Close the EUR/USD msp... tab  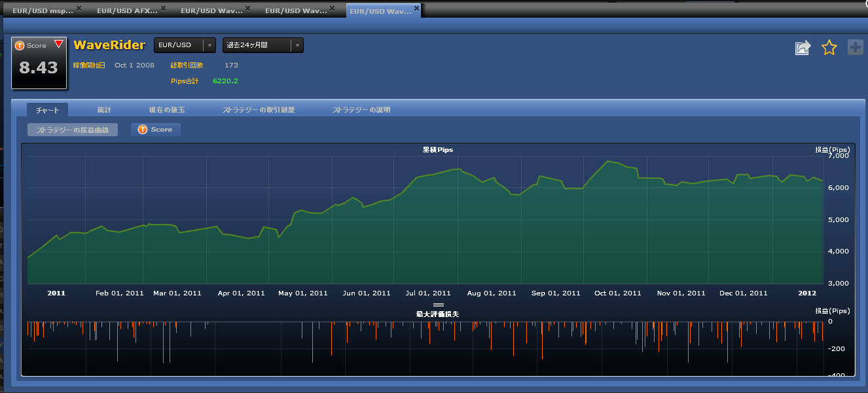coord(79,9)
